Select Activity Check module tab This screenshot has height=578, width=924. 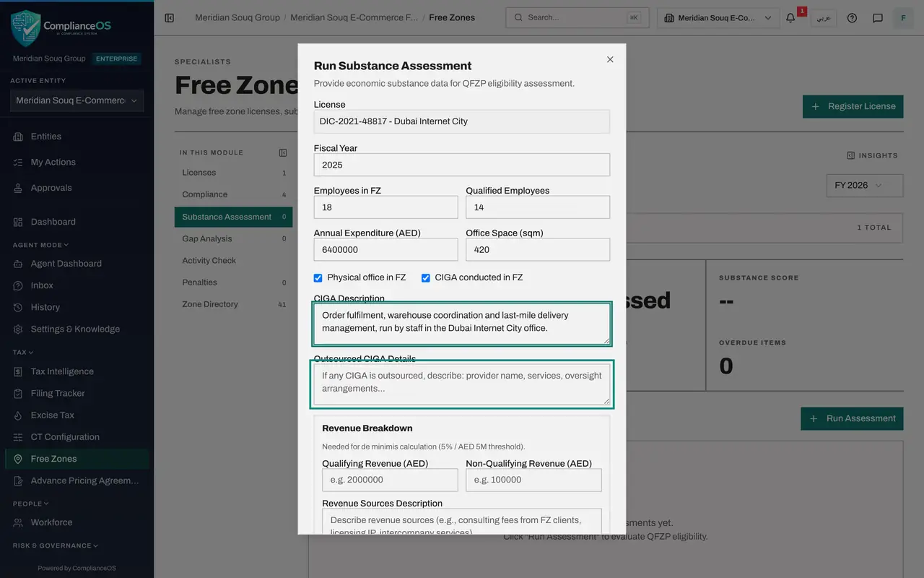point(233,260)
